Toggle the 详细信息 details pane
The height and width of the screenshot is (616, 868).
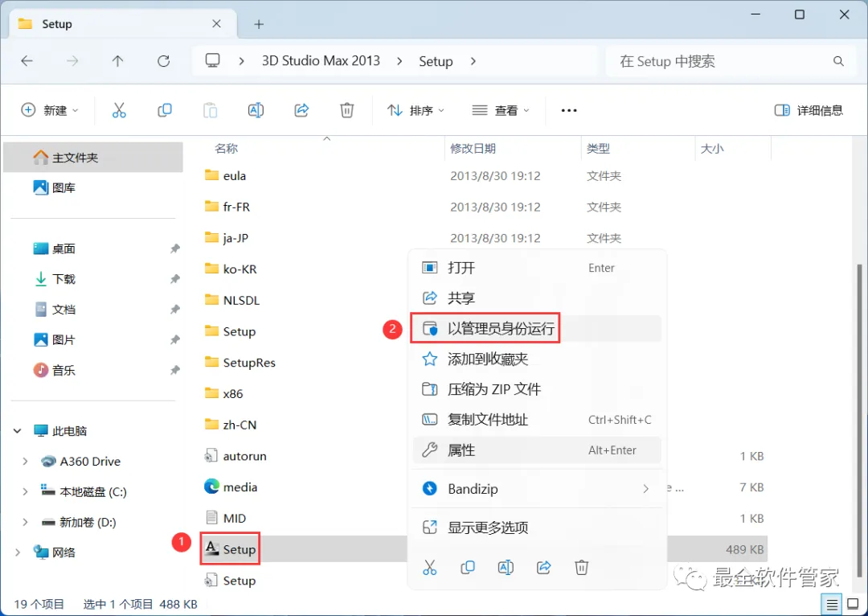(809, 110)
